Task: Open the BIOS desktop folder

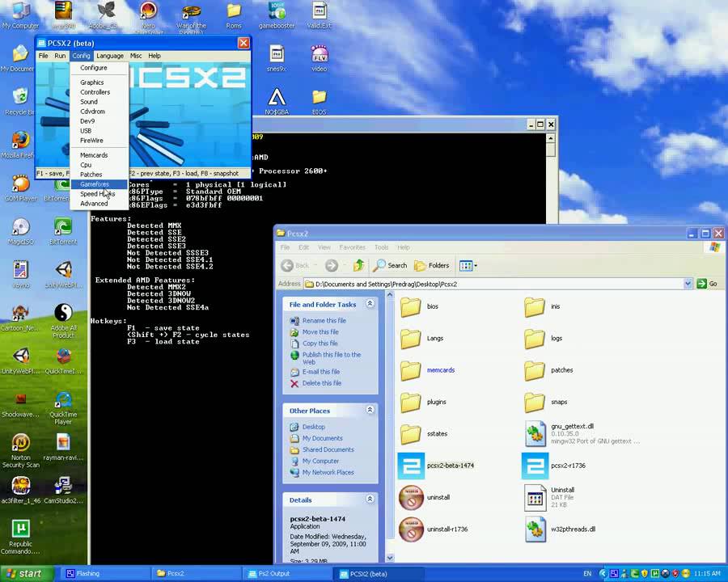Action: tap(319, 102)
